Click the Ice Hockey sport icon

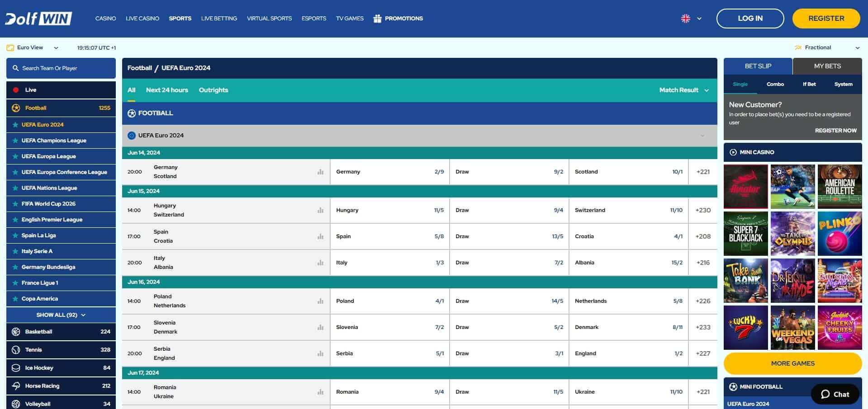(x=16, y=368)
